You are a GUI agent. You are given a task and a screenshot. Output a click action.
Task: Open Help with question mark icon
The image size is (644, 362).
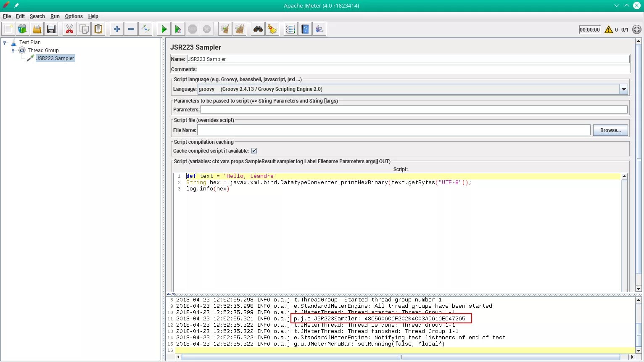click(305, 29)
